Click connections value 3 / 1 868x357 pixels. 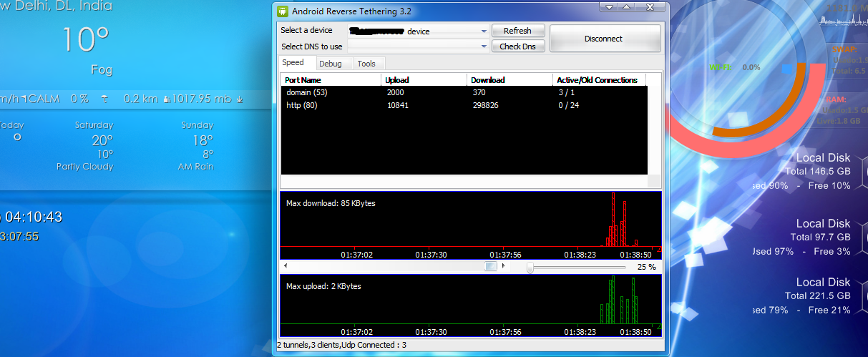pos(566,93)
